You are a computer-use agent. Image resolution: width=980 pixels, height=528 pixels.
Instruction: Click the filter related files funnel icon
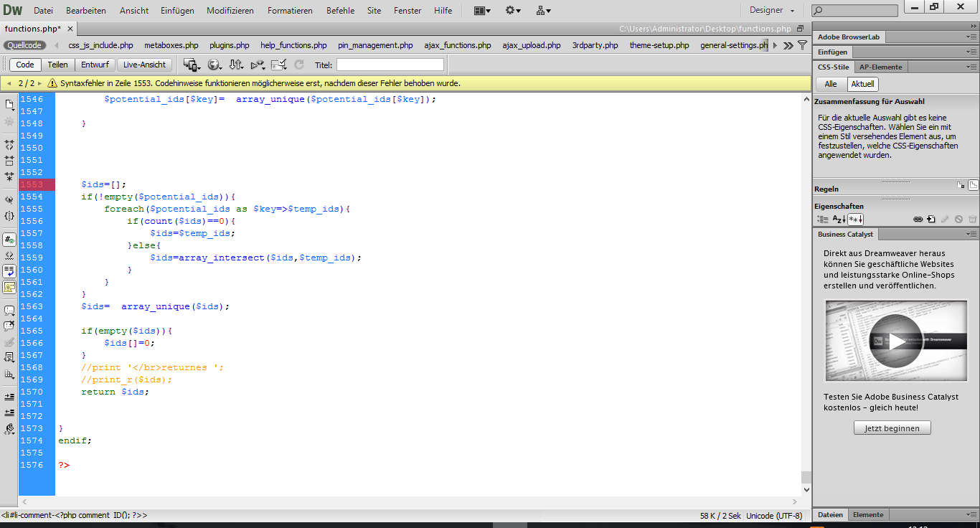pyautogui.click(x=802, y=45)
